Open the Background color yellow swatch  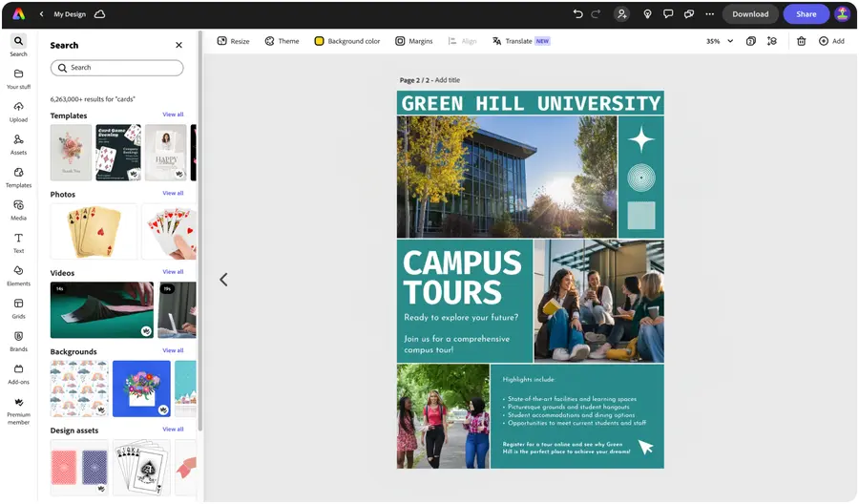(319, 41)
